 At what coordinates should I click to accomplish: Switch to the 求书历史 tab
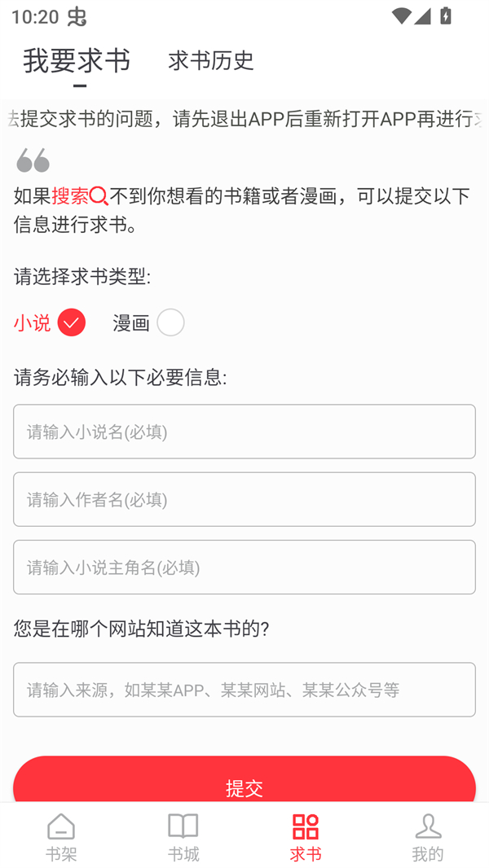pyautogui.click(x=210, y=60)
